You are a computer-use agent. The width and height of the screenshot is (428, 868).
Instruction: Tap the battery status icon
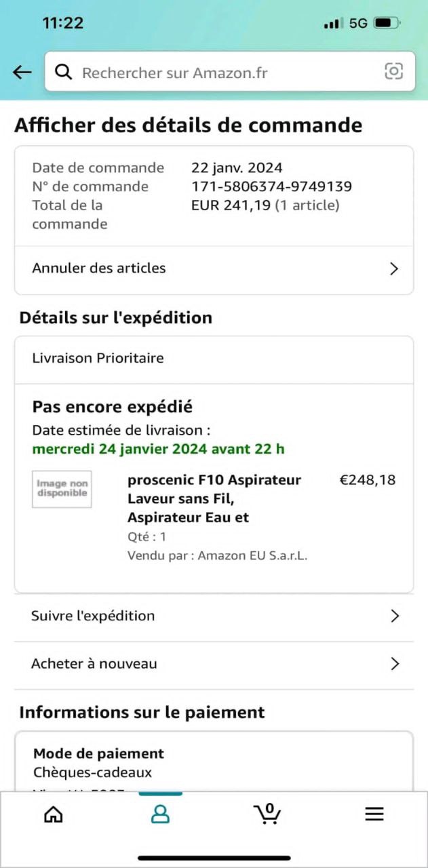387,23
